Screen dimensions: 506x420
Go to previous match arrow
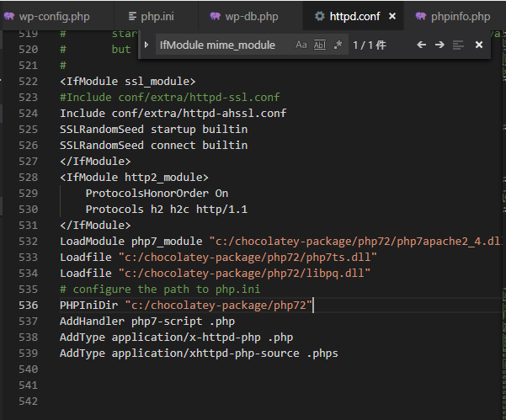(x=422, y=45)
